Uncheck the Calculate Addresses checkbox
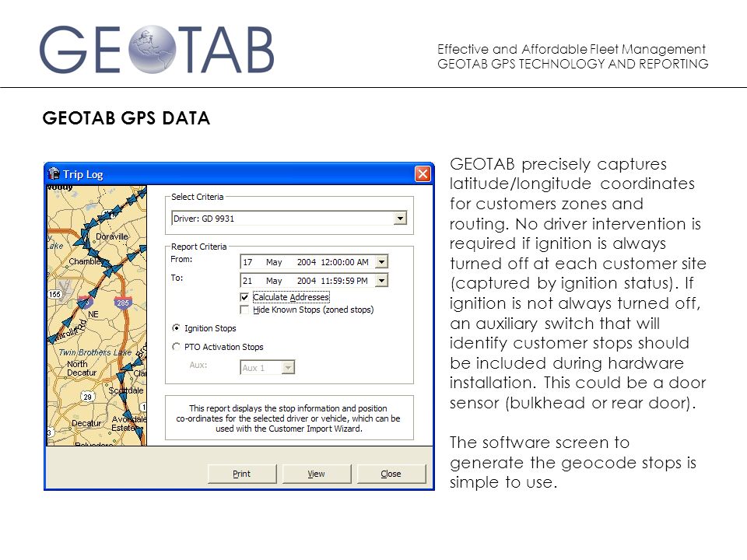Screen dimensions: 747x560 click(244, 297)
